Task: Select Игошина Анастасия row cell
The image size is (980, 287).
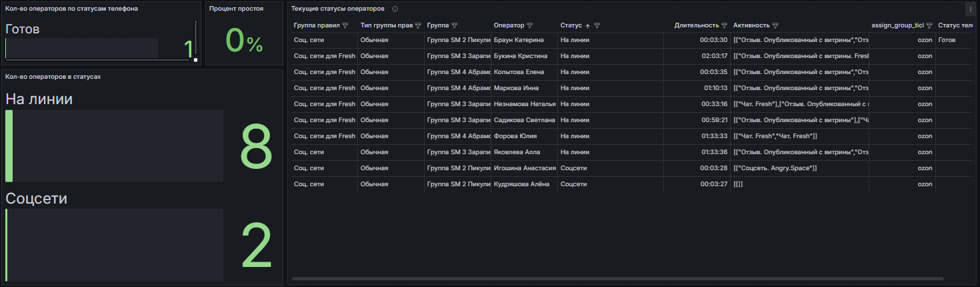Action: coord(524,168)
